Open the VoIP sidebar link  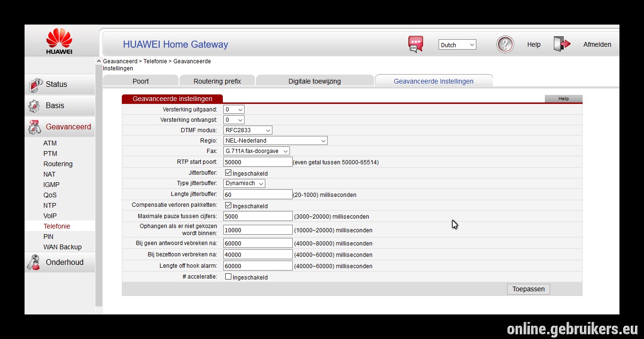50,216
